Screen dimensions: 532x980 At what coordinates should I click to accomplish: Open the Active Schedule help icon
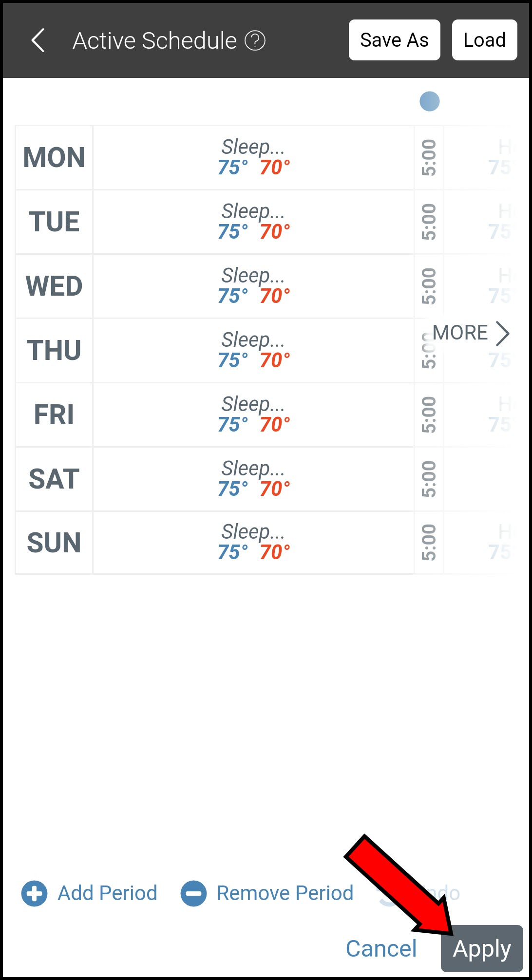[x=255, y=41]
